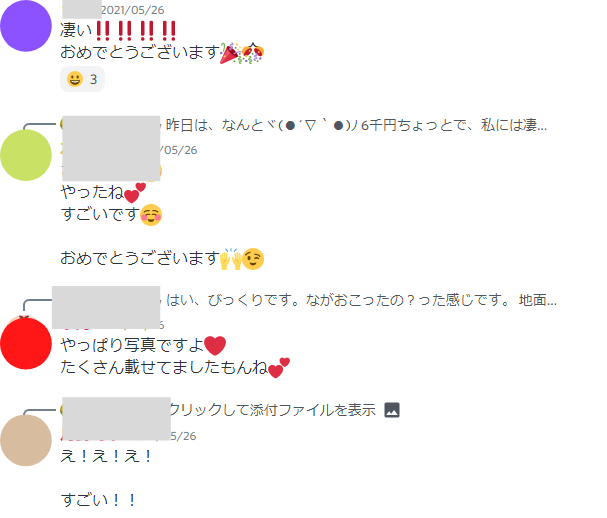Click the purple user avatar
Screen dimensions: 607x518
(x=26, y=26)
